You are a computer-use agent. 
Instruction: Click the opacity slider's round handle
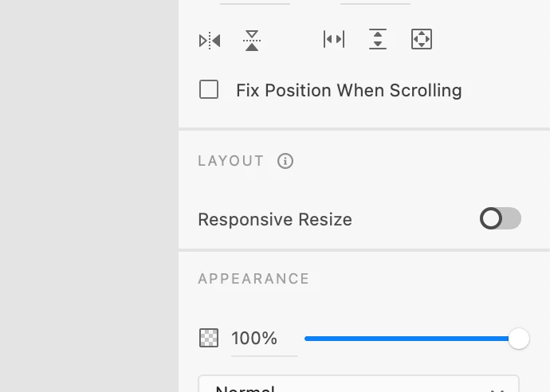pos(519,339)
